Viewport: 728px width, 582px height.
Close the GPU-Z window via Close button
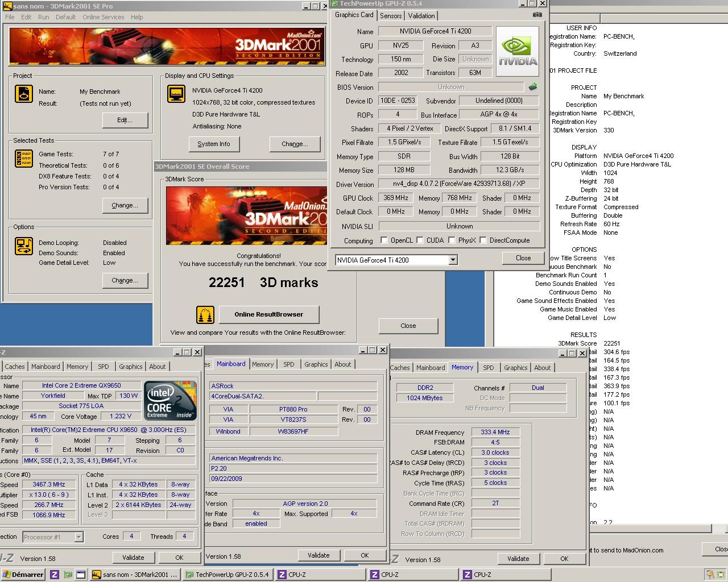(523, 258)
